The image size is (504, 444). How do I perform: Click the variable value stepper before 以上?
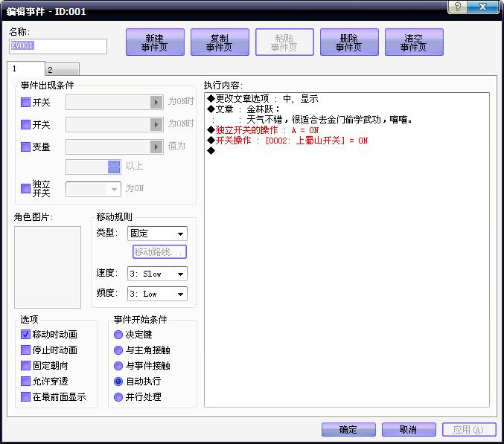click(114, 167)
